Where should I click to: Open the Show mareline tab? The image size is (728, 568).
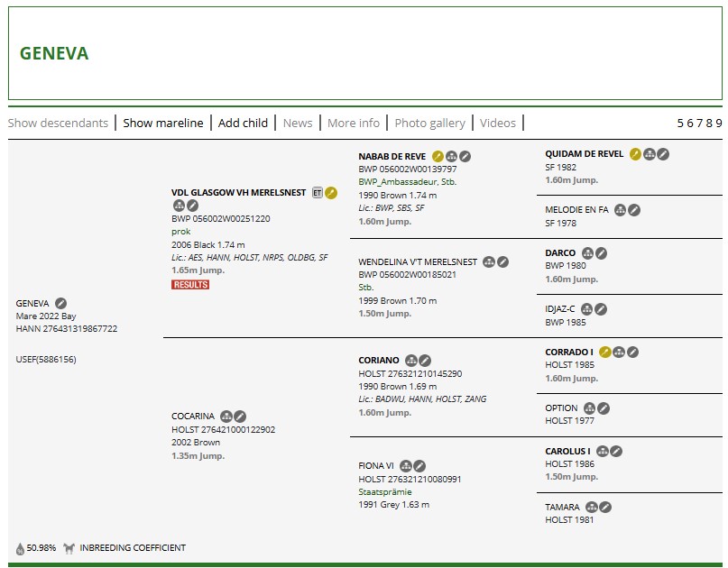click(163, 123)
